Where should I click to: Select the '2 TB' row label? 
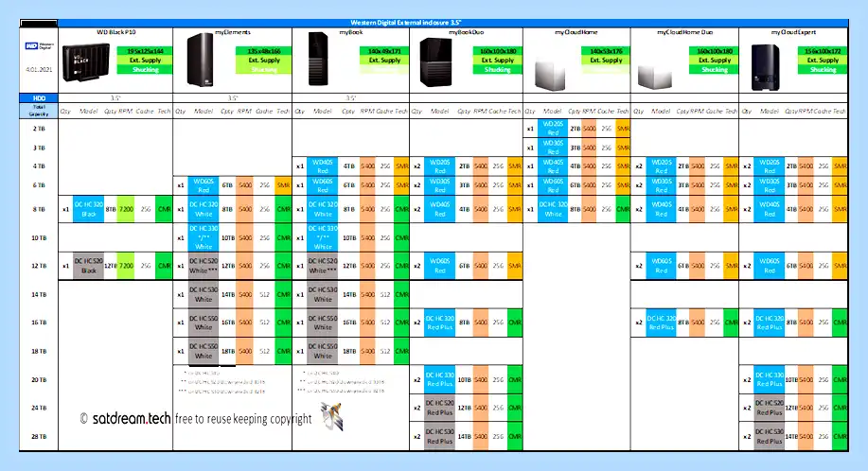pyautogui.click(x=39, y=129)
